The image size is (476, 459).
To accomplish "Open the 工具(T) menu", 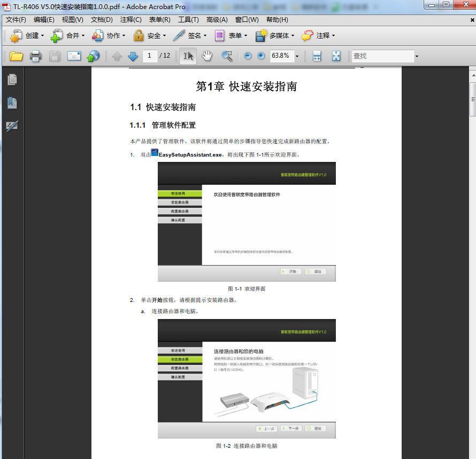I will point(188,20).
